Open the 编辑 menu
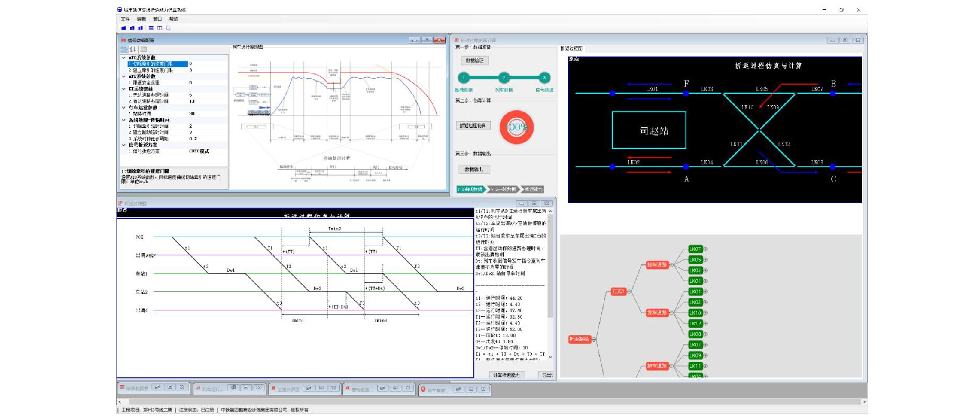 coord(141,19)
